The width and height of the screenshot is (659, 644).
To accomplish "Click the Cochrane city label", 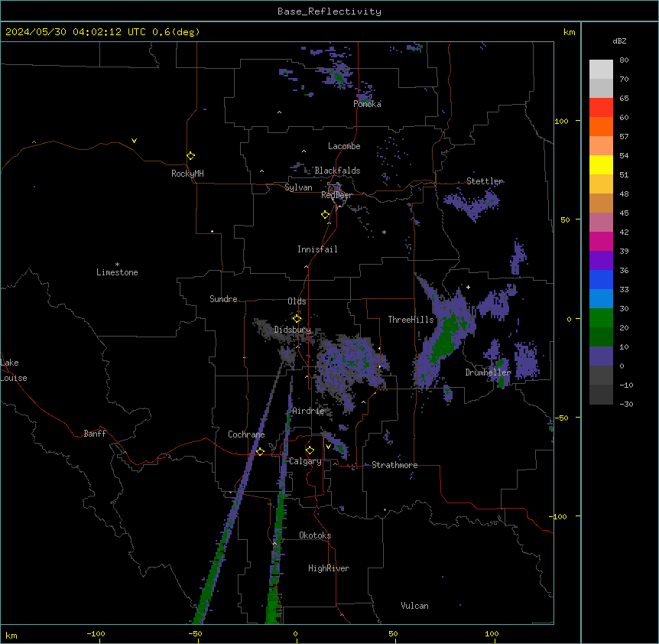I will [246, 434].
